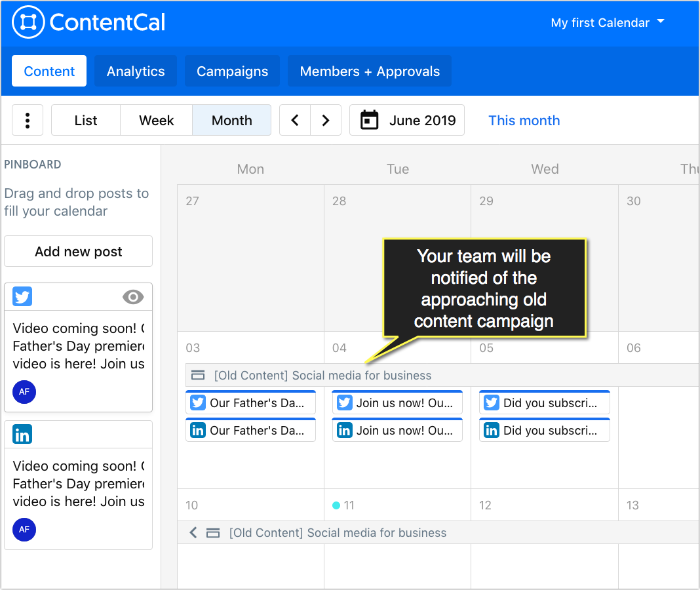Click the Add new post button
The height and width of the screenshot is (590, 700).
click(79, 252)
